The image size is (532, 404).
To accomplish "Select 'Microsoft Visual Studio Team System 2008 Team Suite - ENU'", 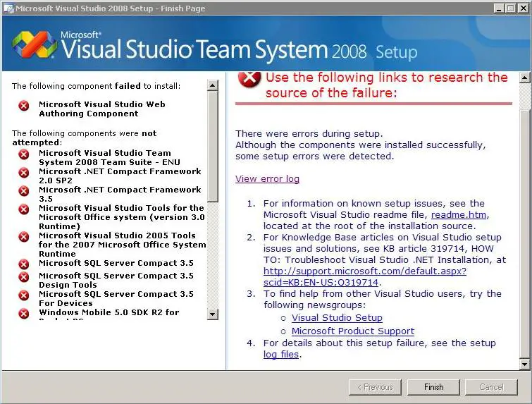I will coord(109,157).
